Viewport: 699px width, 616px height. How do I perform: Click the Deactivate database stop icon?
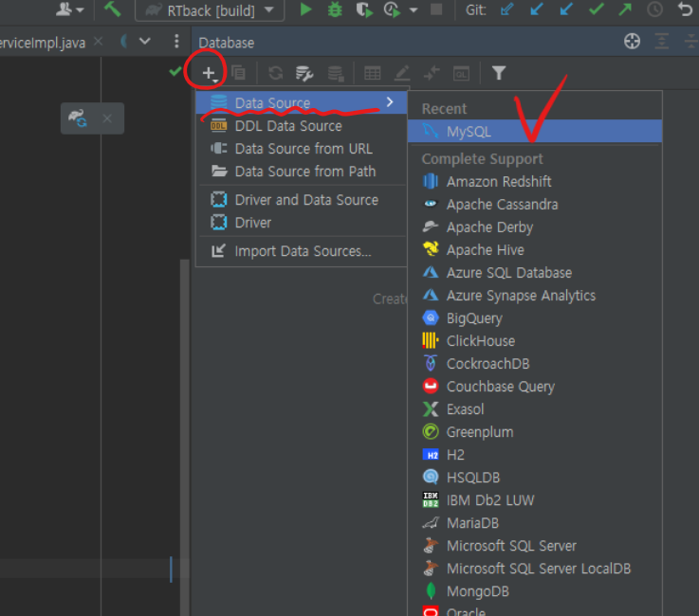pos(335,73)
